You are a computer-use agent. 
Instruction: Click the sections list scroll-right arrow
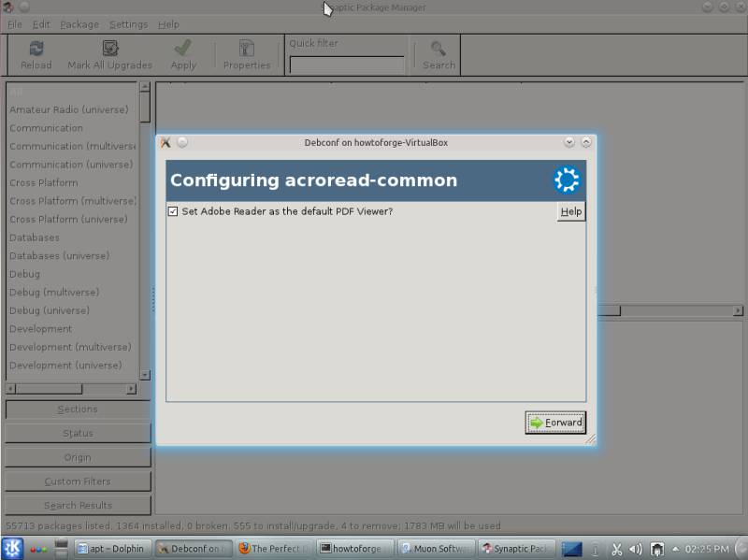[x=131, y=389]
